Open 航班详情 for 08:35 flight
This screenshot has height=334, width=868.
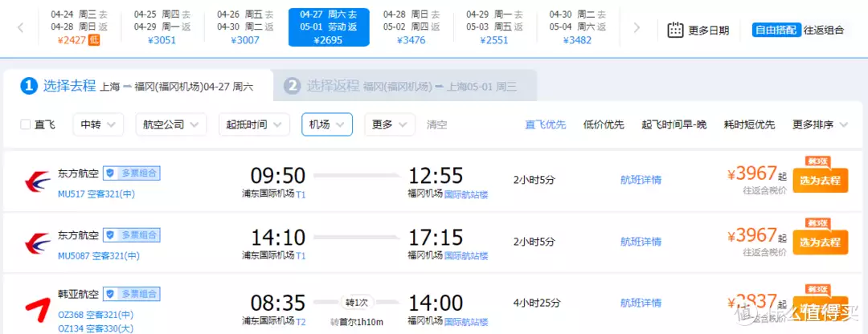pyautogui.click(x=641, y=303)
